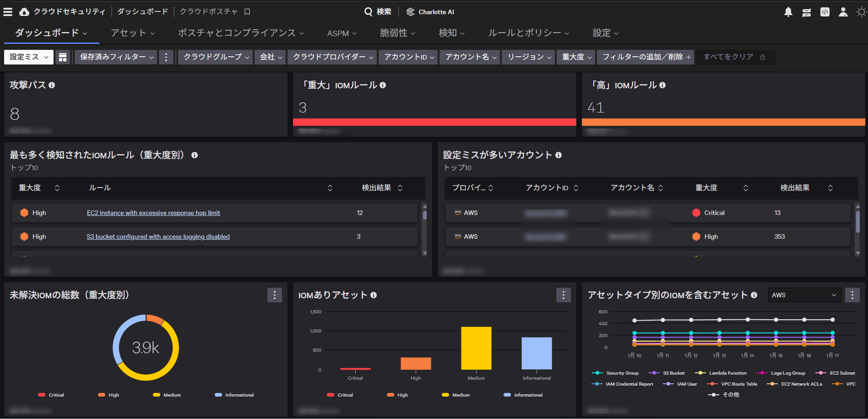Bookmark the クラウドポスチャ page

[246, 11]
